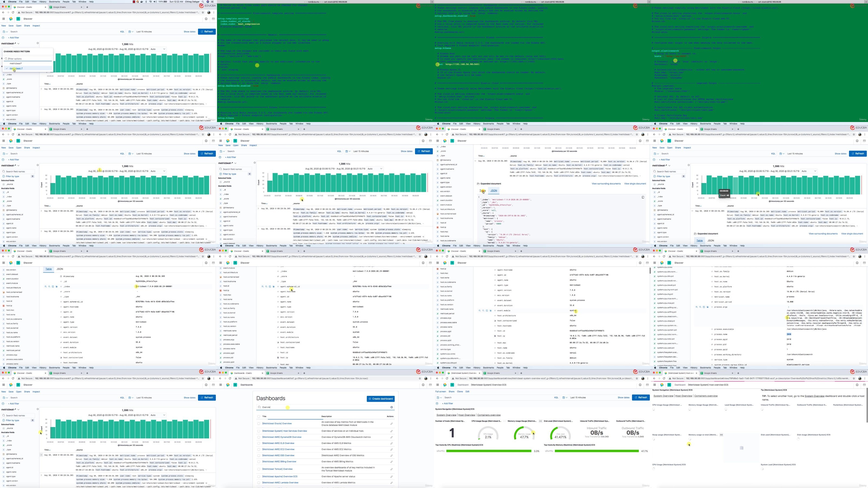Open [Metricbeat System] Host Services Overview link
Image resolution: width=868 pixels, height=488 pixels.
pos(284,431)
